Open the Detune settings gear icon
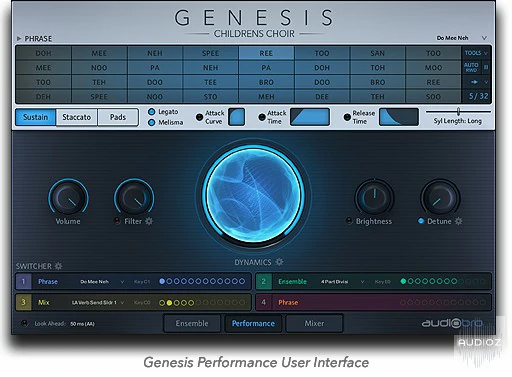Viewport: 512px width, 377px height. 459,221
